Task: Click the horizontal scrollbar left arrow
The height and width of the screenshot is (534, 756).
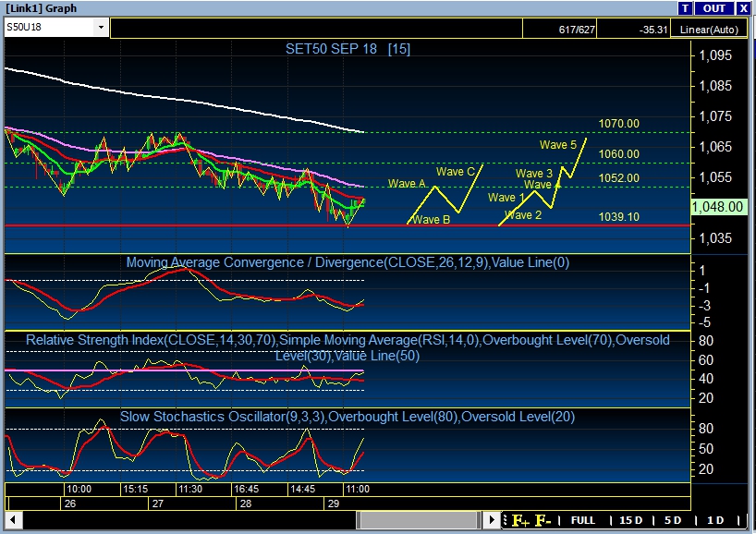Action: 13,520
